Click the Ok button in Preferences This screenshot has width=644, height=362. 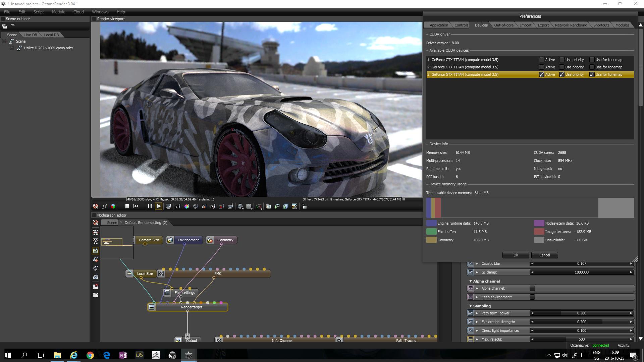[x=516, y=255]
